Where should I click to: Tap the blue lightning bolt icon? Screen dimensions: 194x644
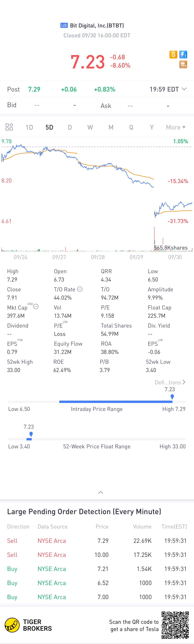pyautogui.click(x=183, y=54)
